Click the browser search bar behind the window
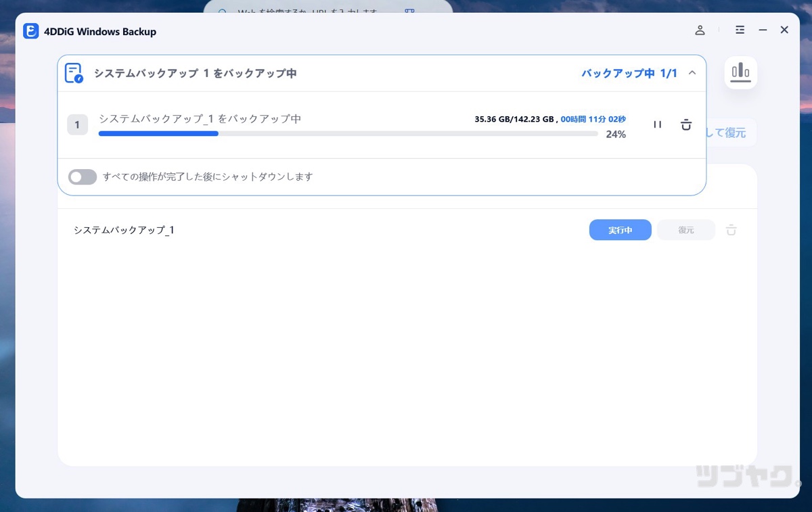 click(332, 9)
